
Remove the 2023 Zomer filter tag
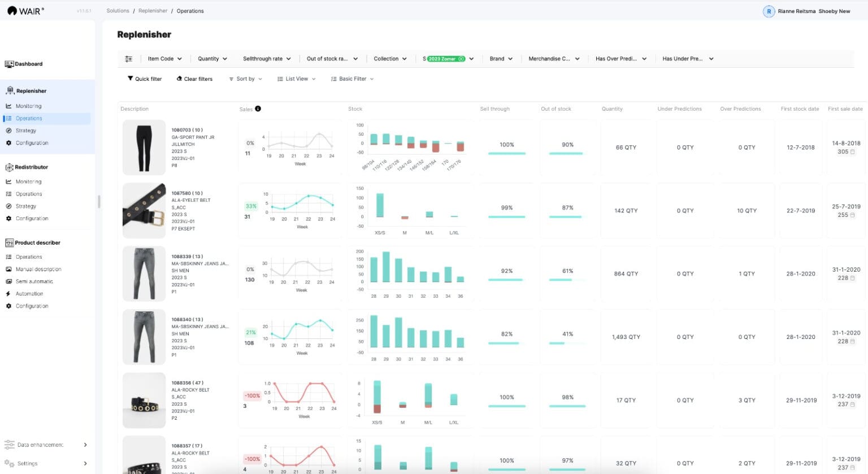pos(462,58)
